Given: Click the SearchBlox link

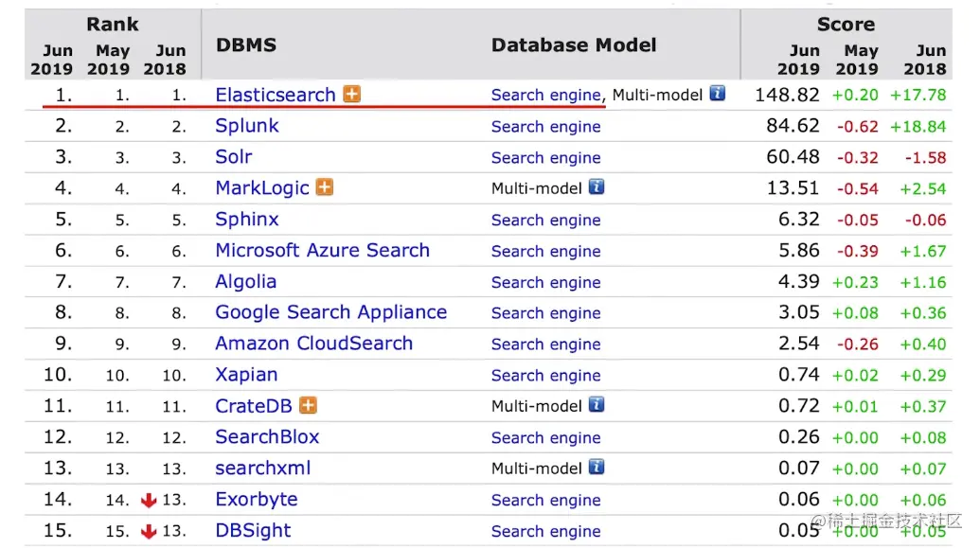Looking at the screenshot, I should (x=267, y=437).
